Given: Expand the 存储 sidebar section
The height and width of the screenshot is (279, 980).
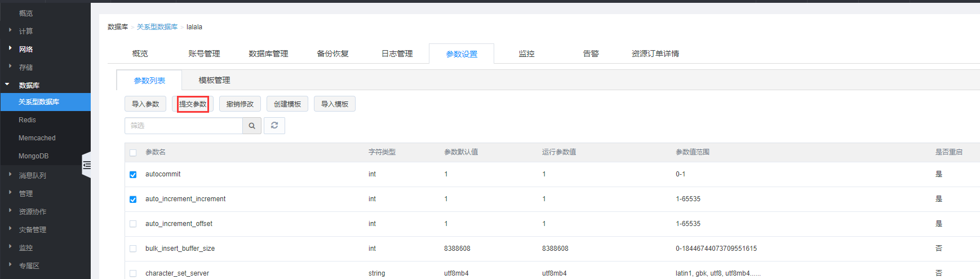Looking at the screenshot, I should tap(26, 67).
